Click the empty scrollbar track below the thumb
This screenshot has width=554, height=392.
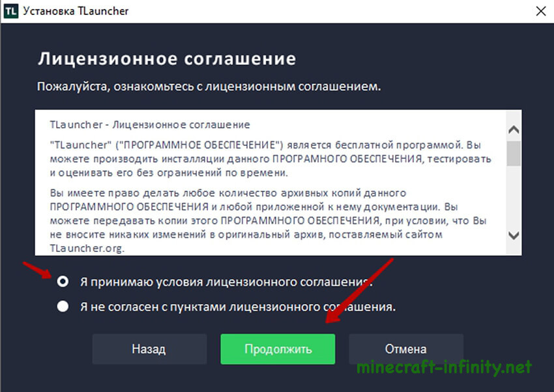pyautogui.click(x=514, y=197)
